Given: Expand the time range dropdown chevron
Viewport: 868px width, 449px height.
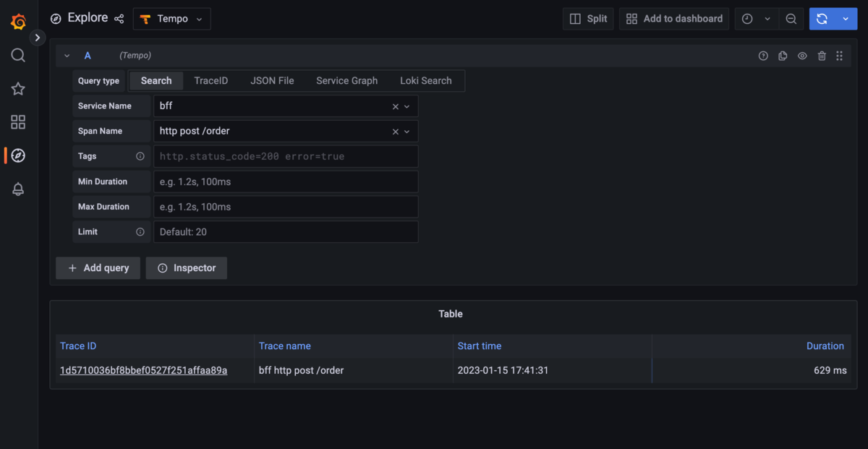Looking at the screenshot, I should pyautogui.click(x=767, y=19).
